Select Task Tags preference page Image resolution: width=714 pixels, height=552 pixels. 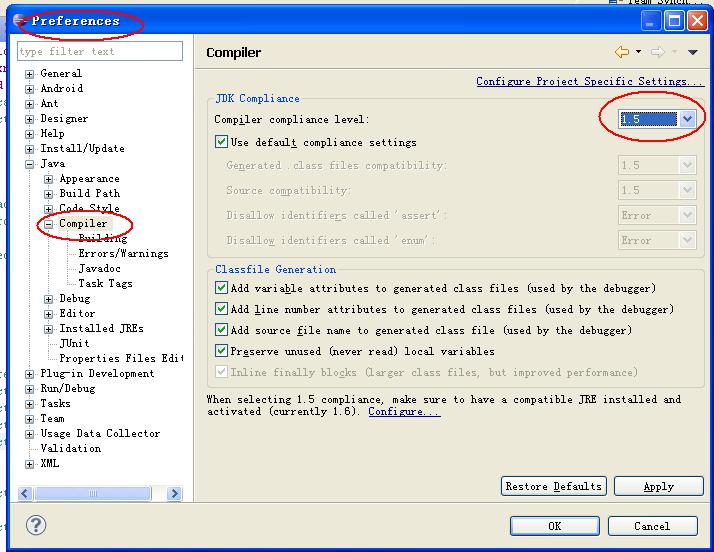[105, 283]
